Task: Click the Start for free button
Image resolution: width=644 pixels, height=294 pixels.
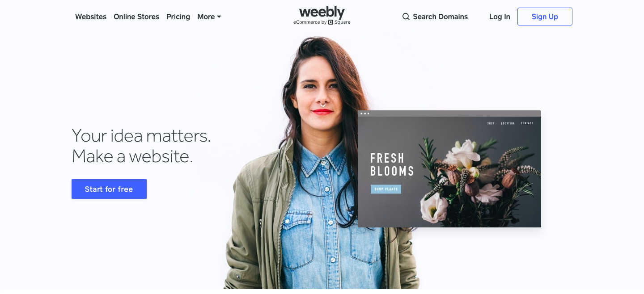Action: tap(109, 189)
